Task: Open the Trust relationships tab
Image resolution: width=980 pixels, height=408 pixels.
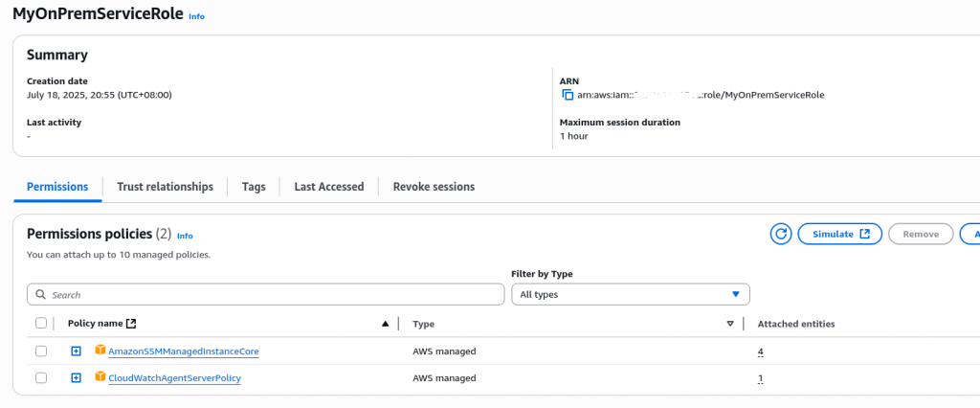Action: 165,187
